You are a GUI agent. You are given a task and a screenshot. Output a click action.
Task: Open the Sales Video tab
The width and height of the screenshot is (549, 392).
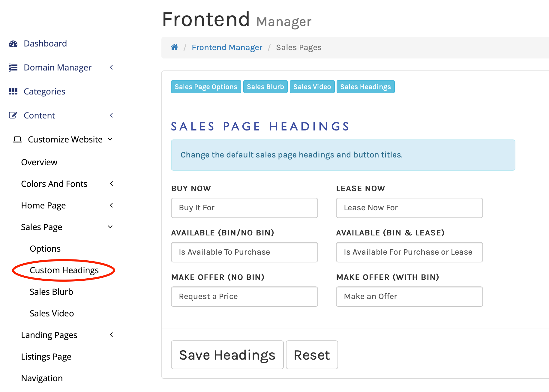[312, 87]
